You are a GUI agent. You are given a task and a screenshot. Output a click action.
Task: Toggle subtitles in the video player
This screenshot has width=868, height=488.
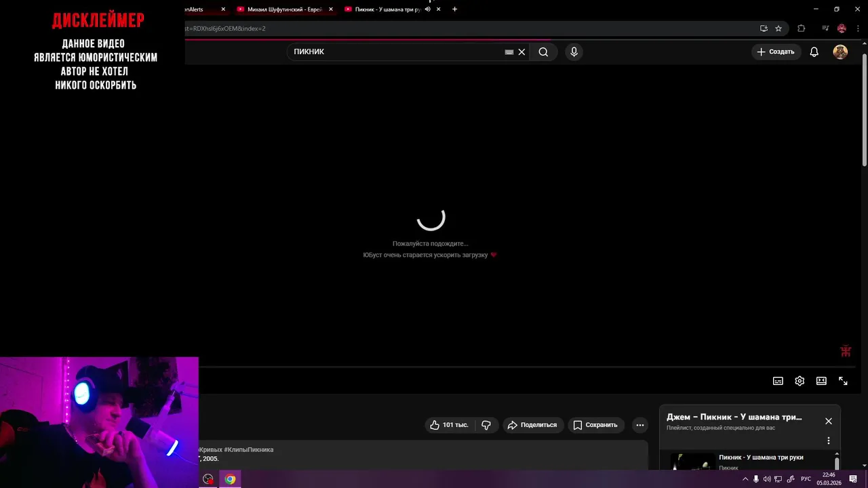(x=778, y=381)
